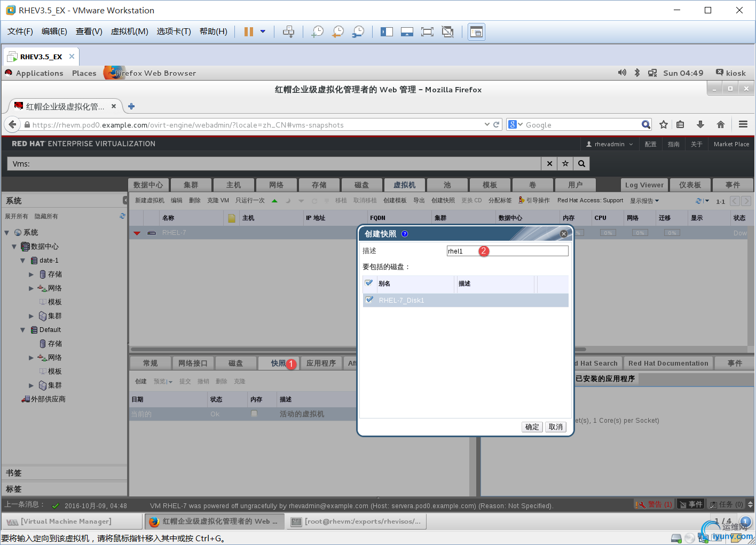The image size is (756, 545).
Task: Close the 创建快照 dialog
Action: coord(563,234)
